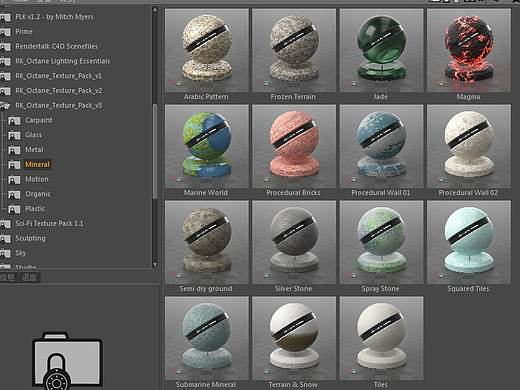Select the Silver Stone material thumbnail

(294, 242)
